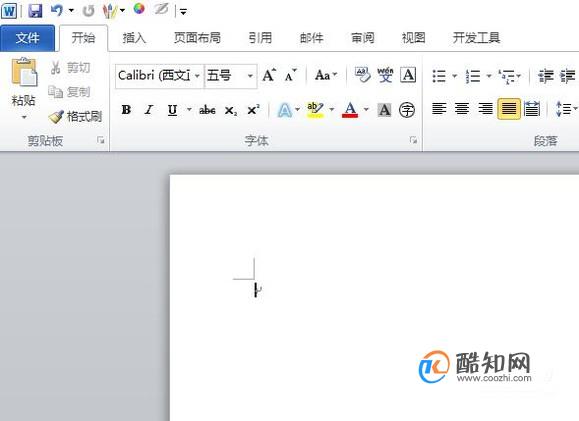Viewport: 579px width, 421px height.
Task: Open text effects dropdown arrow
Action: click(297, 109)
